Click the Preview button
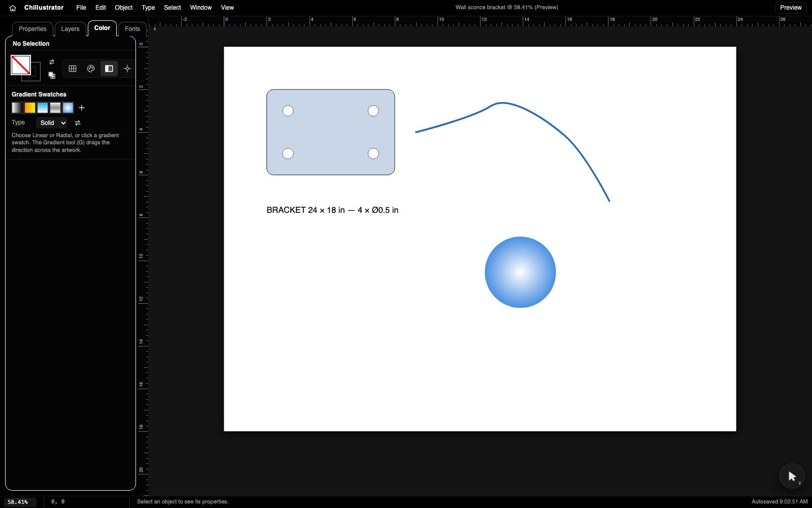 791,8
